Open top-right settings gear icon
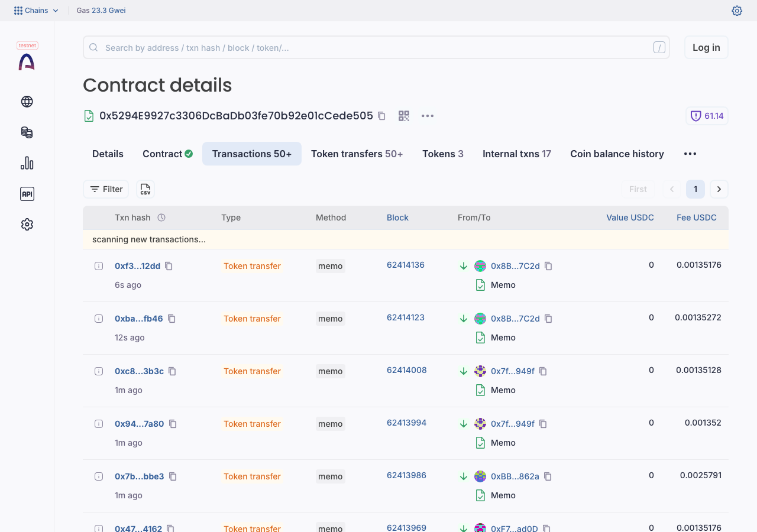The image size is (757, 532). coord(737,11)
